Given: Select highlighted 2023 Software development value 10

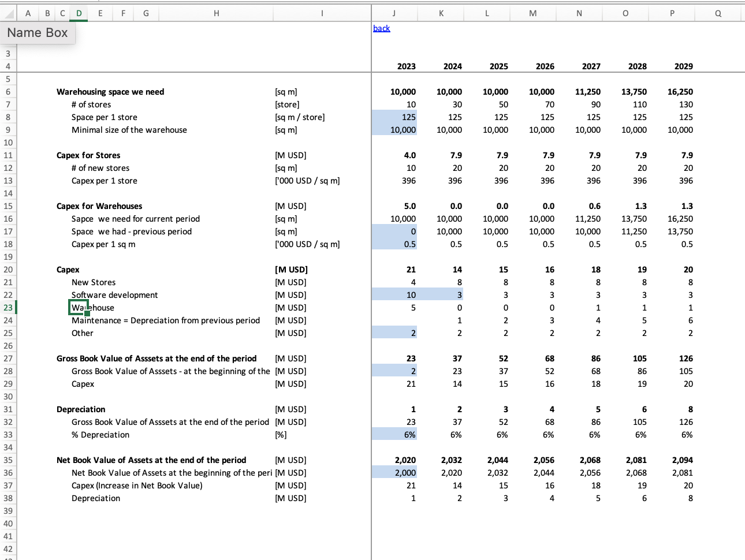Looking at the screenshot, I should tap(394, 295).
